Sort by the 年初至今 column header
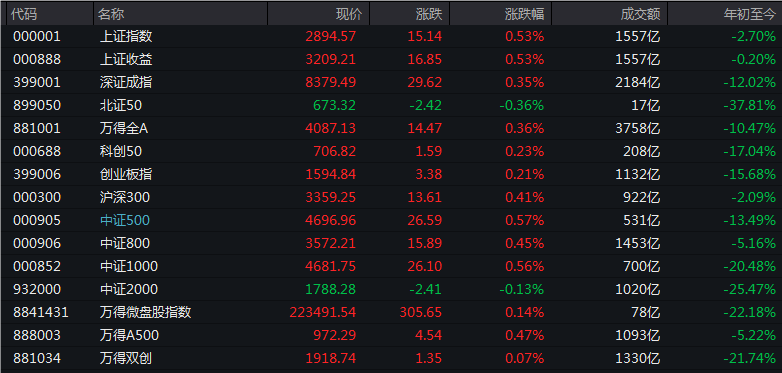 (x=725, y=14)
